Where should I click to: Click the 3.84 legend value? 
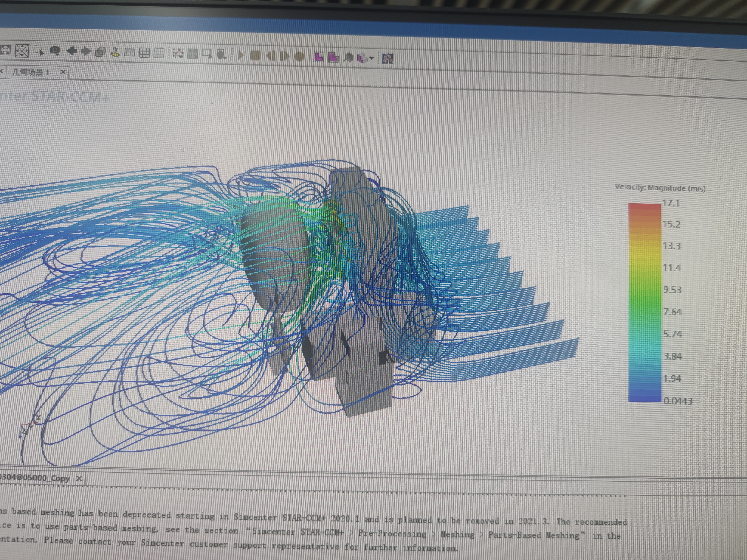[x=672, y=357]
